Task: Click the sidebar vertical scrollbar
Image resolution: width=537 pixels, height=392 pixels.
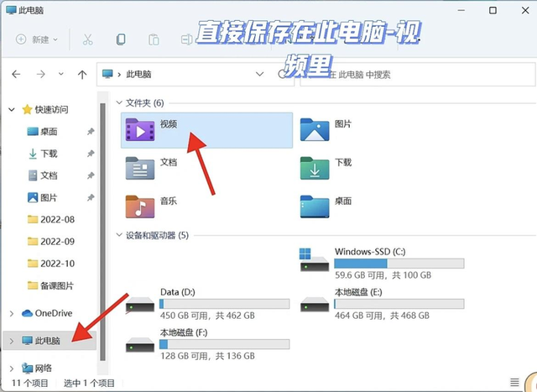Action: (102, 232)
